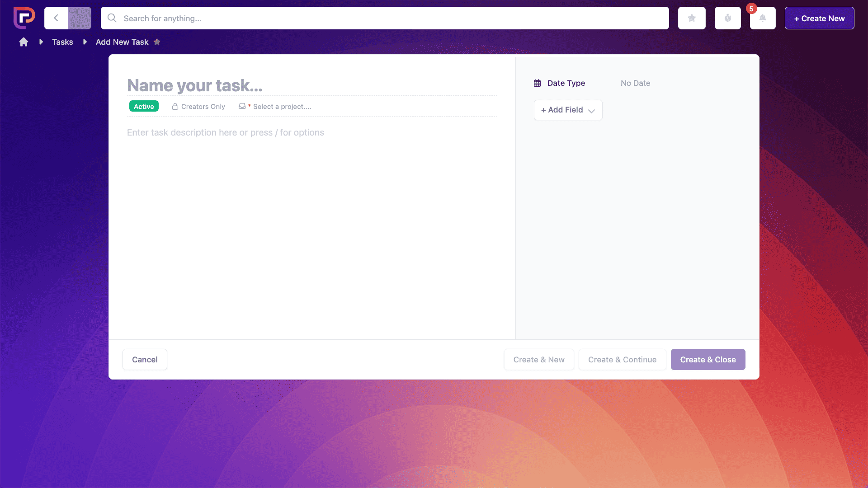
Task: Click the calendar Date Type icon
Action: (537, 83)
